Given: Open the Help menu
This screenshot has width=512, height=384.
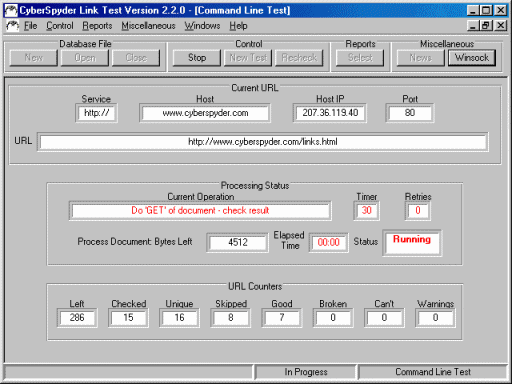Looking at the screenshot, I should click(x=238, y=26).
